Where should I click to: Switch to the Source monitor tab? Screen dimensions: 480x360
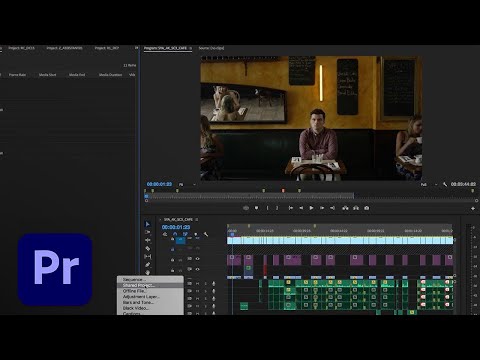click(x=211, y=48)
